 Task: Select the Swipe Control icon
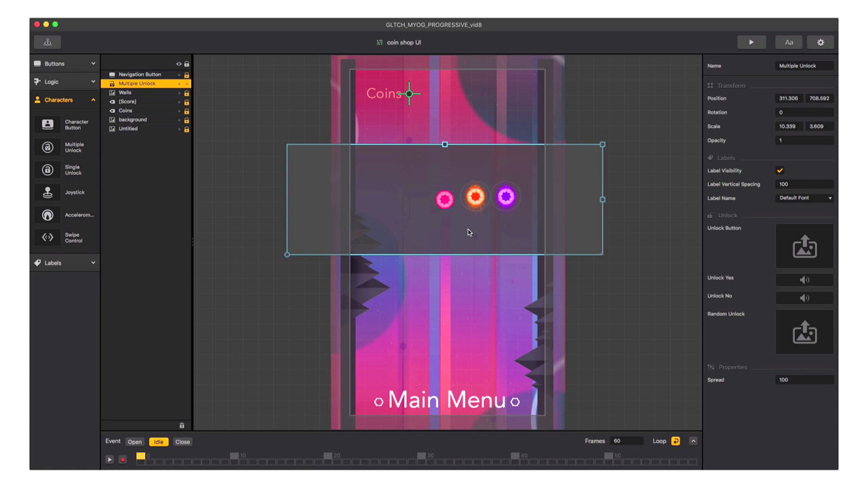47,237
